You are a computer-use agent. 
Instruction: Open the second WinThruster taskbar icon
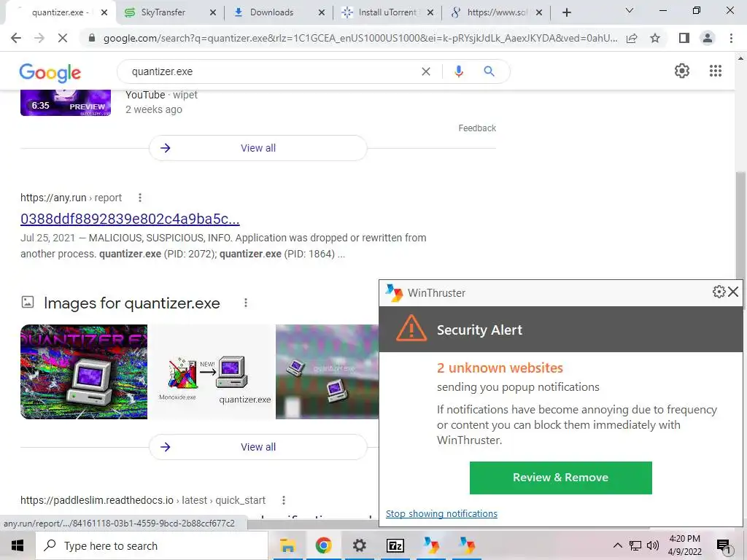tap(467, 545)
